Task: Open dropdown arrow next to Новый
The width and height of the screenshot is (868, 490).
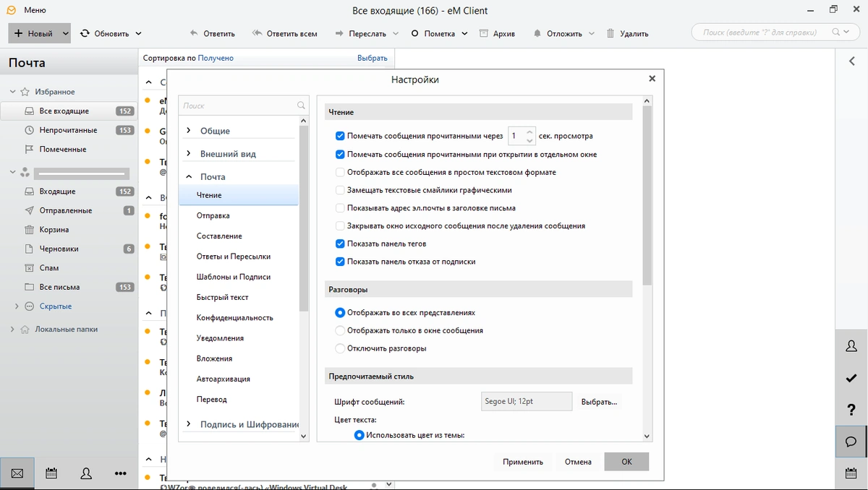Action: pyautogui.click(x=66, y=33)
